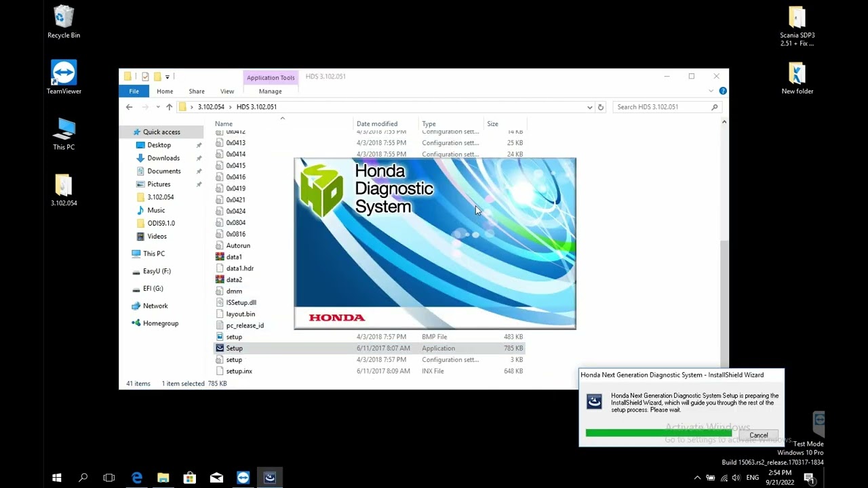Go up one folder level arrow
The image size is (868, 488).
click(169, 107)
